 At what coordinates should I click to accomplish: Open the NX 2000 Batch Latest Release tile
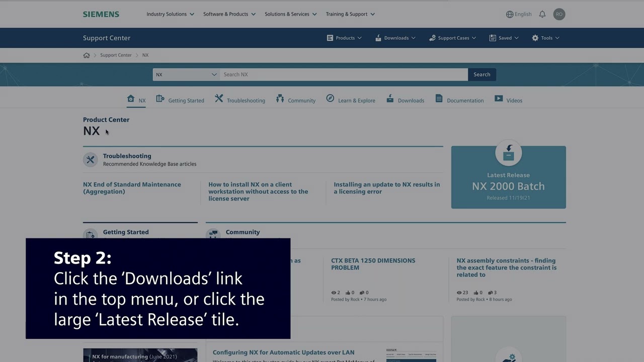pyautogui.click(x=509, y=177)
